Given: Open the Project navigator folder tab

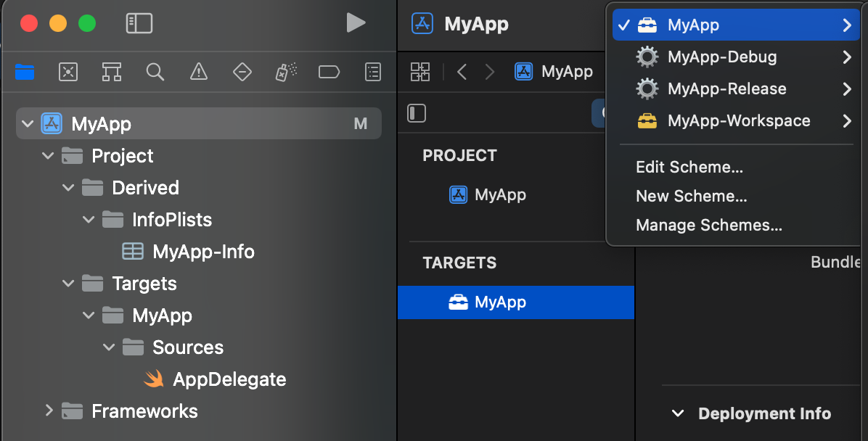Looking at the screenshot, I should pyautogui.click(x=25, y=72).
